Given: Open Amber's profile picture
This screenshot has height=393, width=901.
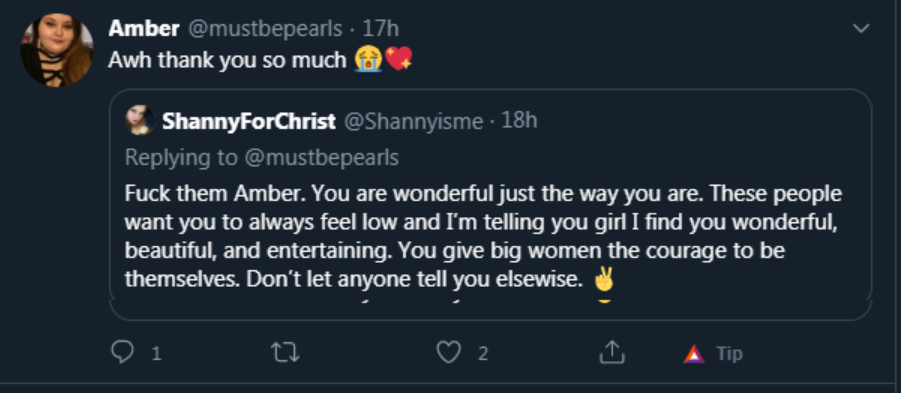Looking at the screenshot, I should [57, 50].
